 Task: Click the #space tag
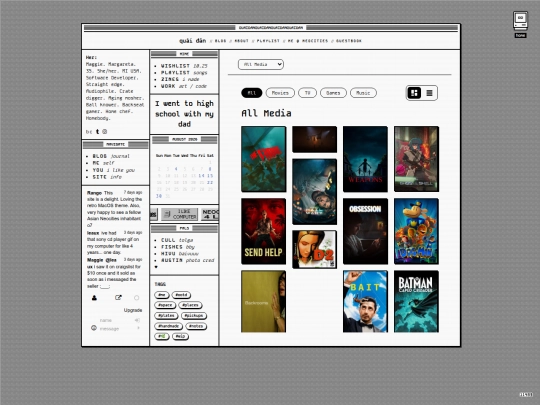[165, 305]
